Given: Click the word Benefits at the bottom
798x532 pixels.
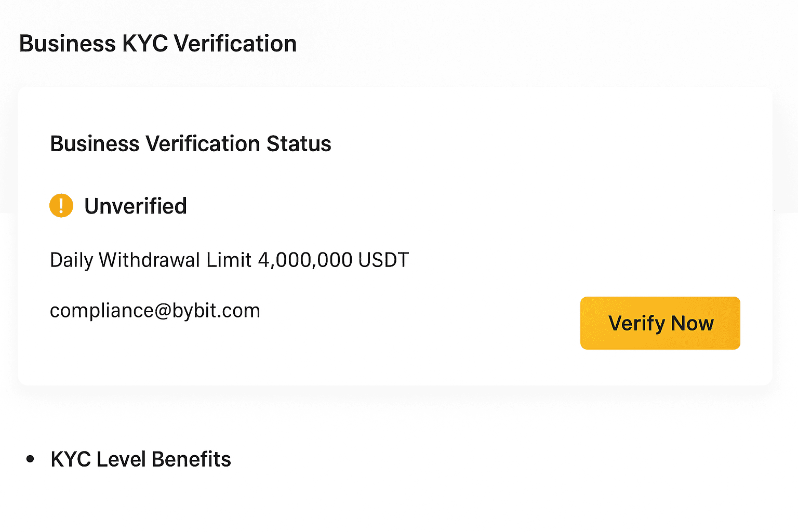Looking at the screenshot, I should 191,459.
